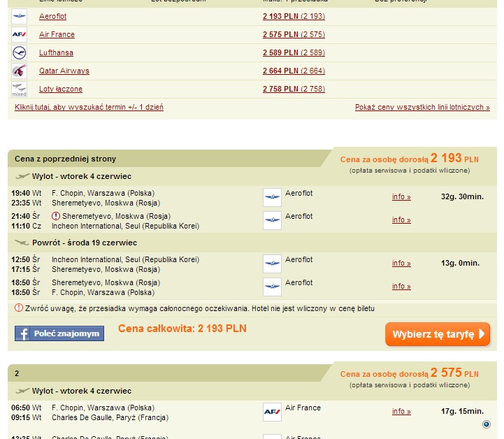Click the warning icon beside Sheremetyevo departure
The width and height of the screenshot is (504, 439).
(56, 216)
